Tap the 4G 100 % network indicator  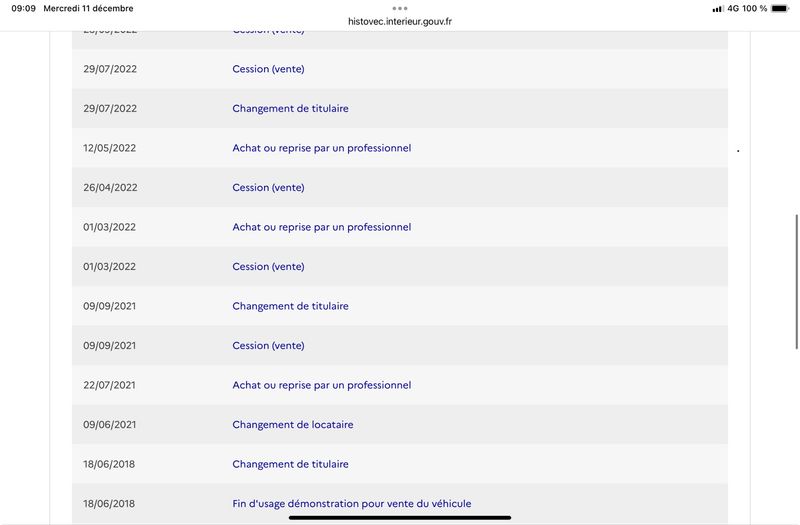pyautogui.click(x=747, y=9)
